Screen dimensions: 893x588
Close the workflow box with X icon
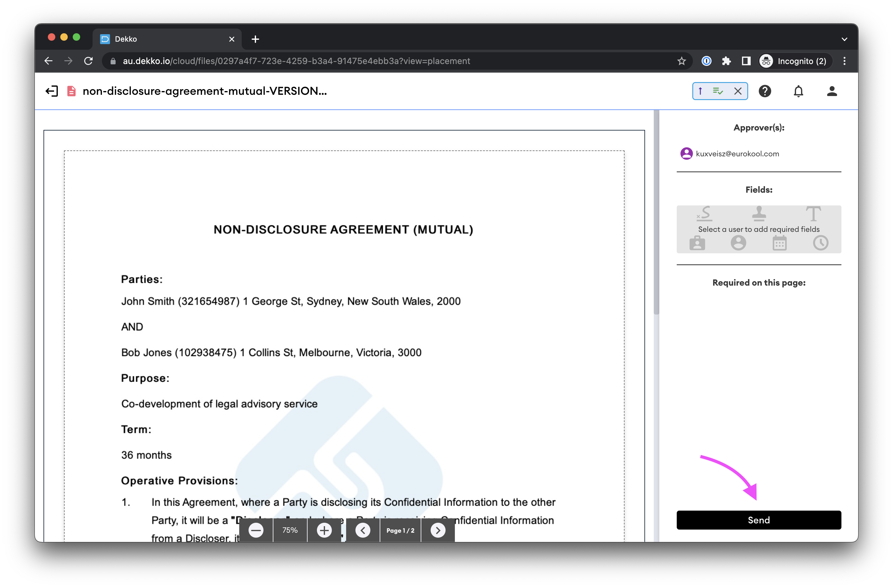click(x=738, y=91)
